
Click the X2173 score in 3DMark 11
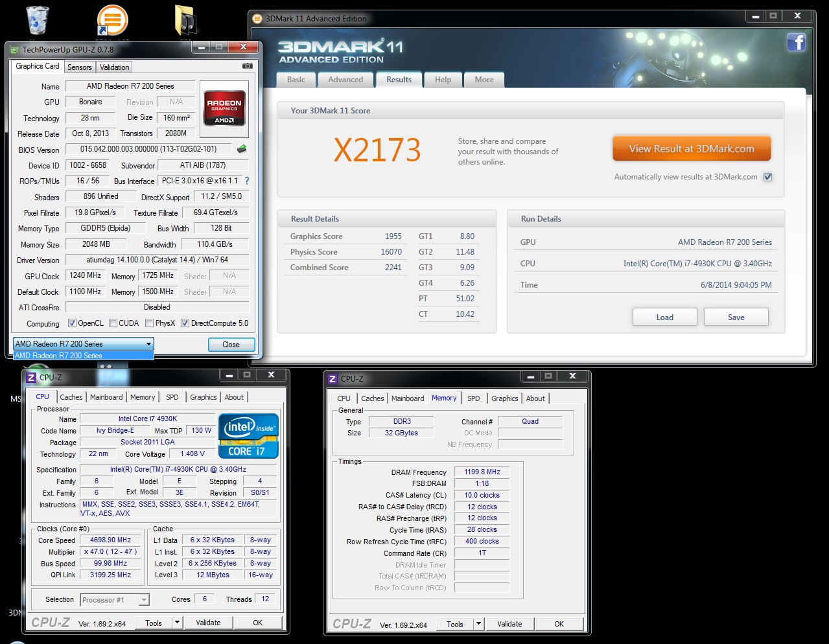coord(377,150)
